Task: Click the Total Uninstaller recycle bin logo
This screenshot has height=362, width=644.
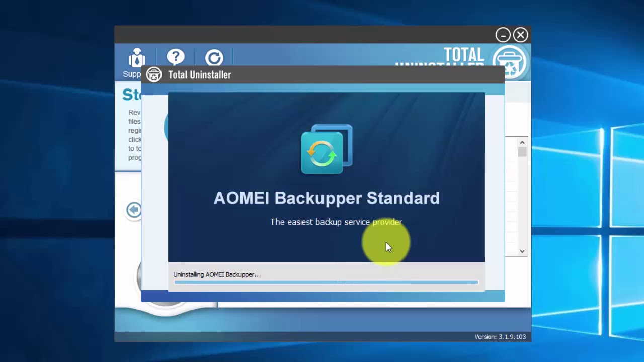Action: 510,62
